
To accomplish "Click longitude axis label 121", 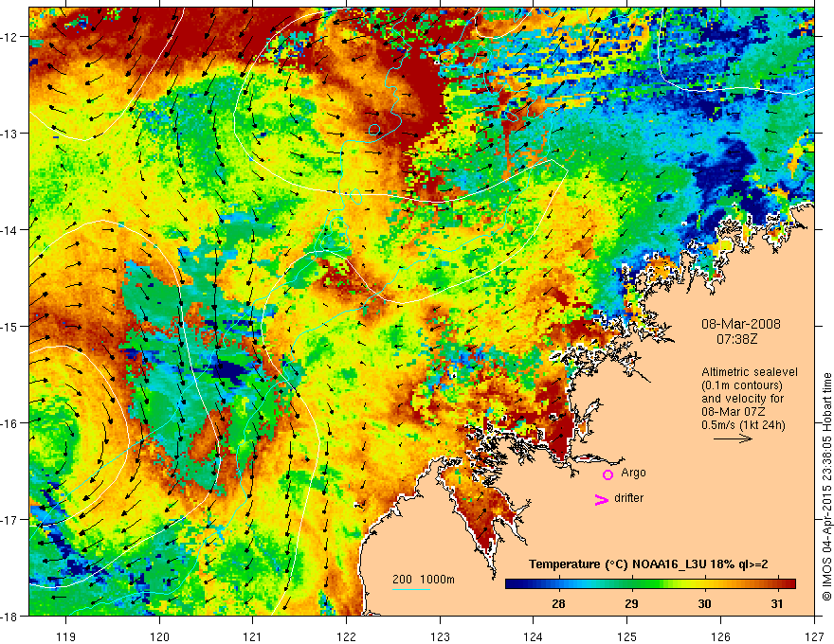I will (253, 636).
